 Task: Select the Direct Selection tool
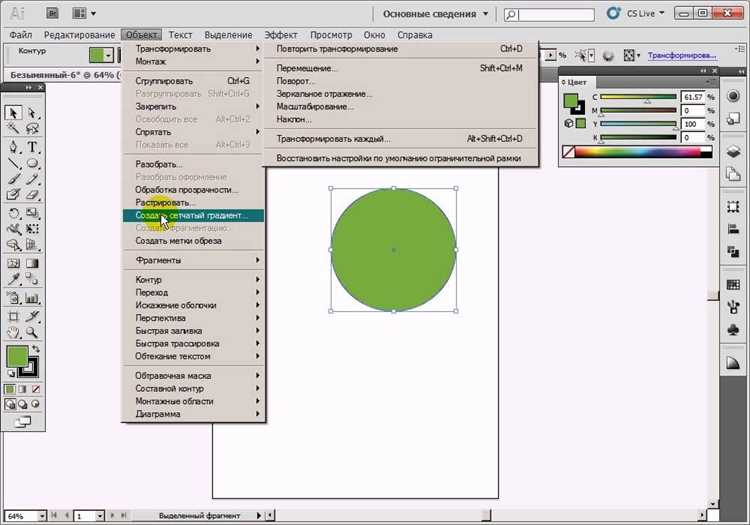click(x=32, y=113)
